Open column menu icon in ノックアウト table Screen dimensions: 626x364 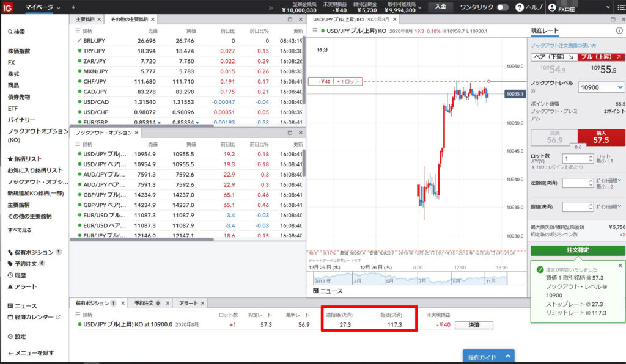(78, 144)
